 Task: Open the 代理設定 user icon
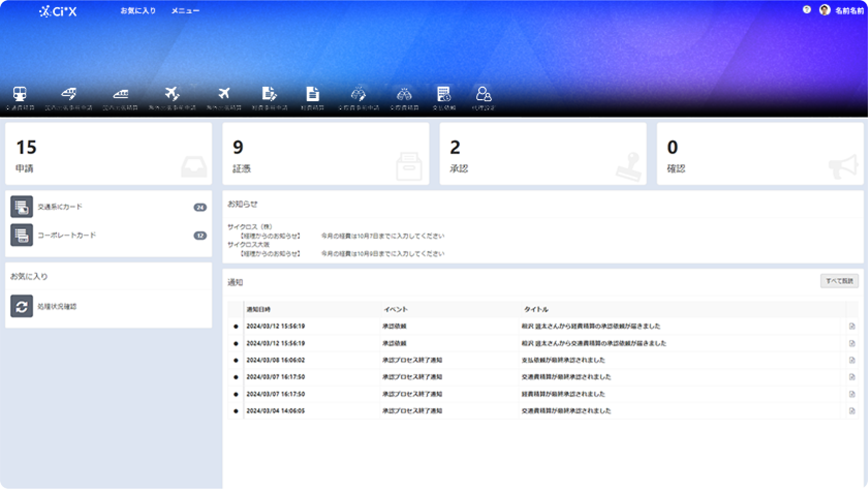[484, 95]
